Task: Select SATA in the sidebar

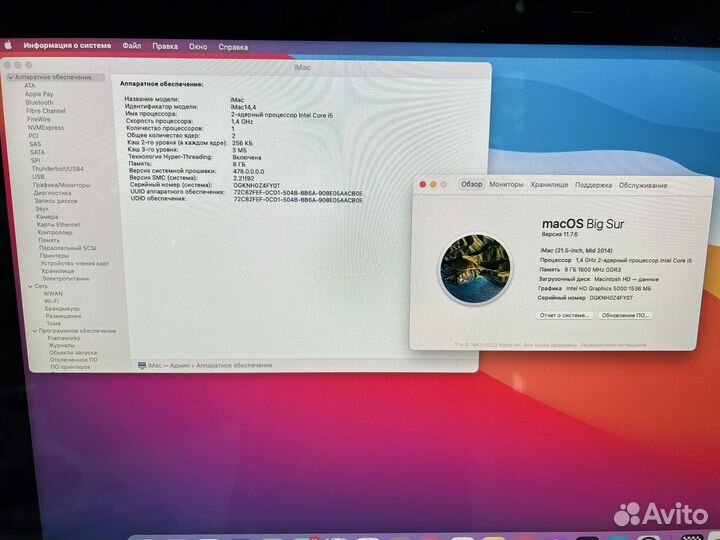Action: click(37, 152)
